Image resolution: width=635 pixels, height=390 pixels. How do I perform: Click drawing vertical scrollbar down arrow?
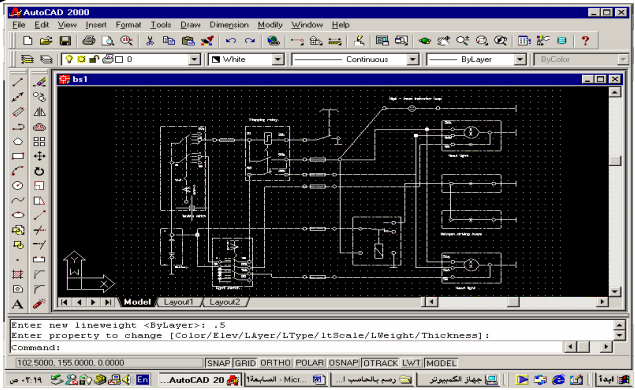tap(615, 292)
